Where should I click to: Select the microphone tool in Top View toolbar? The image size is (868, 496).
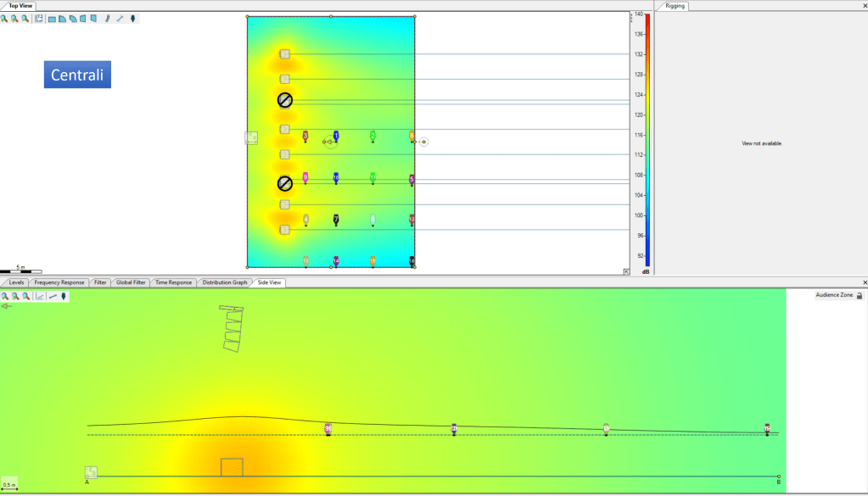point(132,18)
